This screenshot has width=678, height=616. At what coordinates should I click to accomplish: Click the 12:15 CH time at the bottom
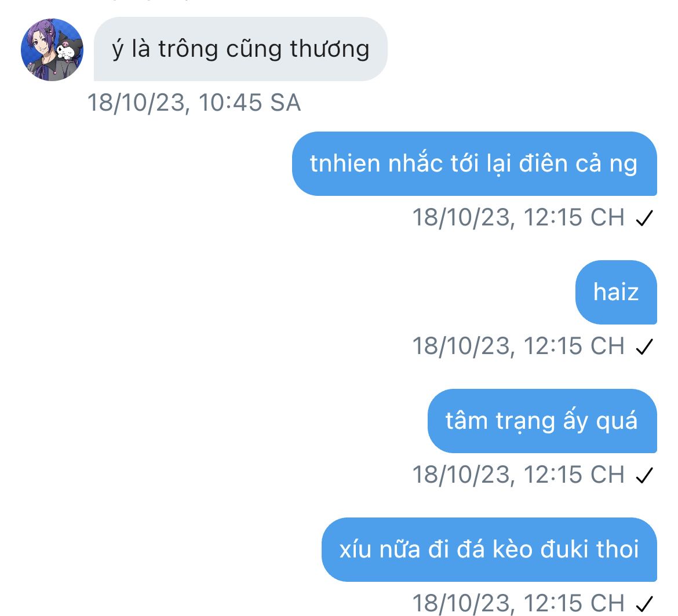574,603
